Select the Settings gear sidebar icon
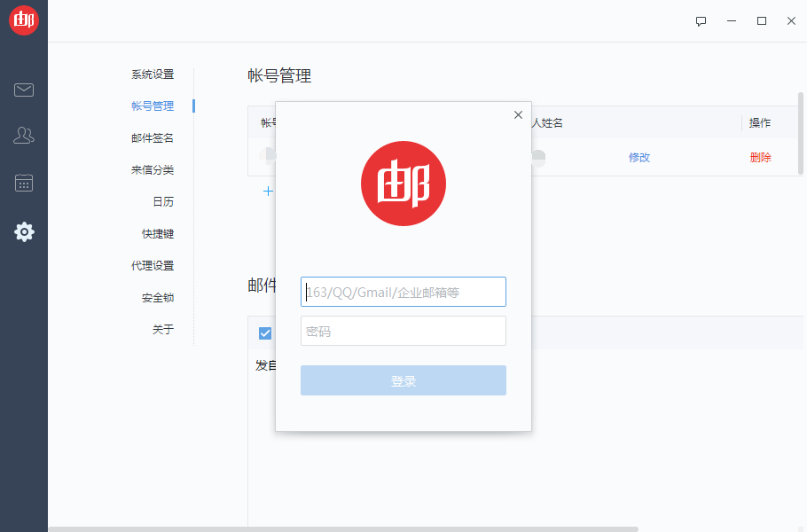Screen dimensions: 807x532 24,231
